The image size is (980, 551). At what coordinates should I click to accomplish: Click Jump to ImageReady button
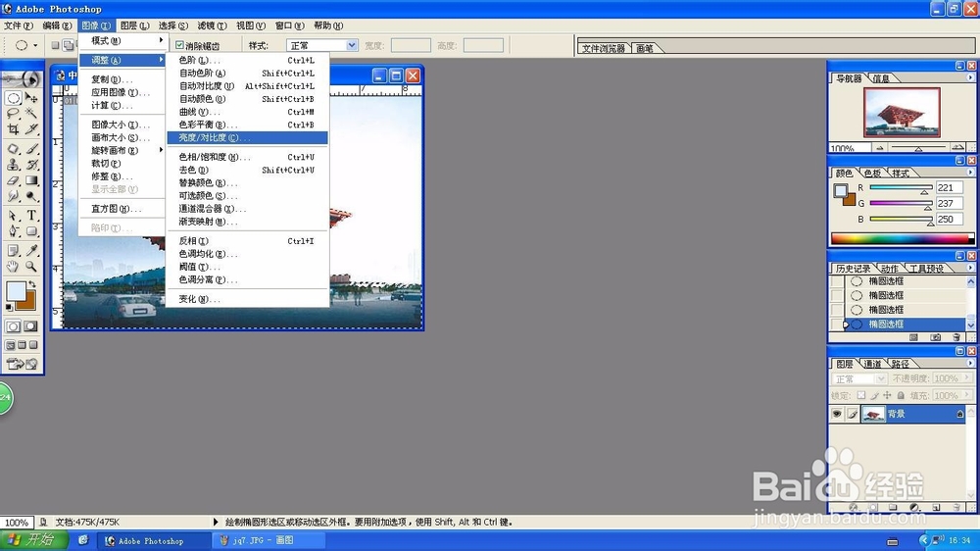pyautogui.click(x=22, y=364)
